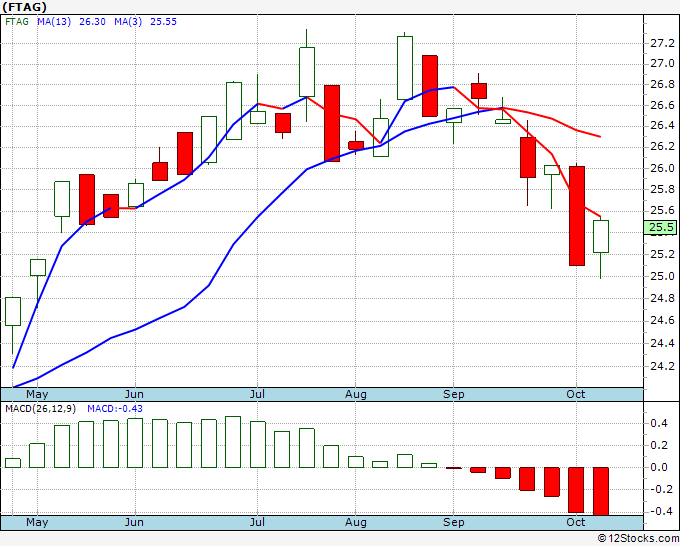Click the MACD(26,12,9) indicator label

point(40,409)
